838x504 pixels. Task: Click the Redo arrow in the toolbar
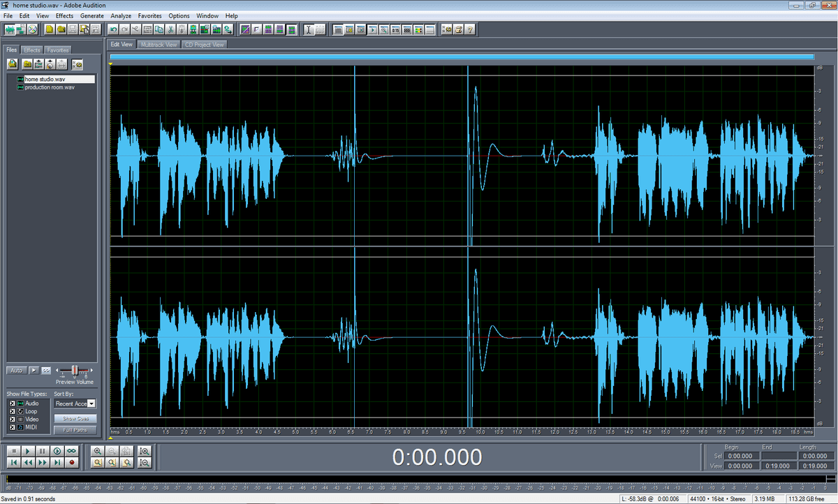coord(124,29)
